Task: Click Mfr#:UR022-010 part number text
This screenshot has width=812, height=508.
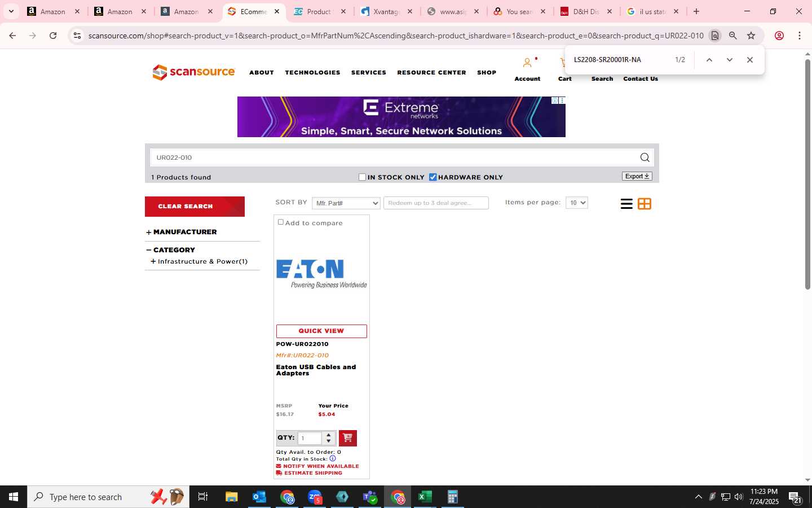Action: tap(302, 356)
